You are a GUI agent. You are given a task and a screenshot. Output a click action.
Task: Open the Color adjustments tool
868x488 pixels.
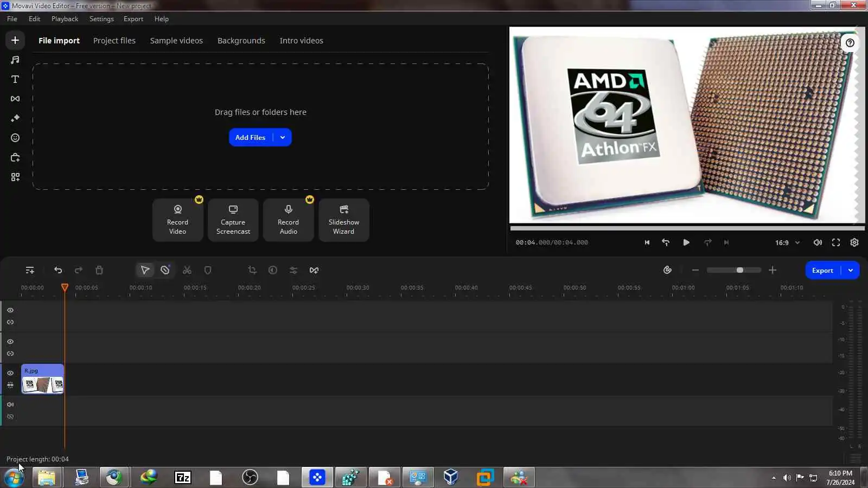coord(273,270)
